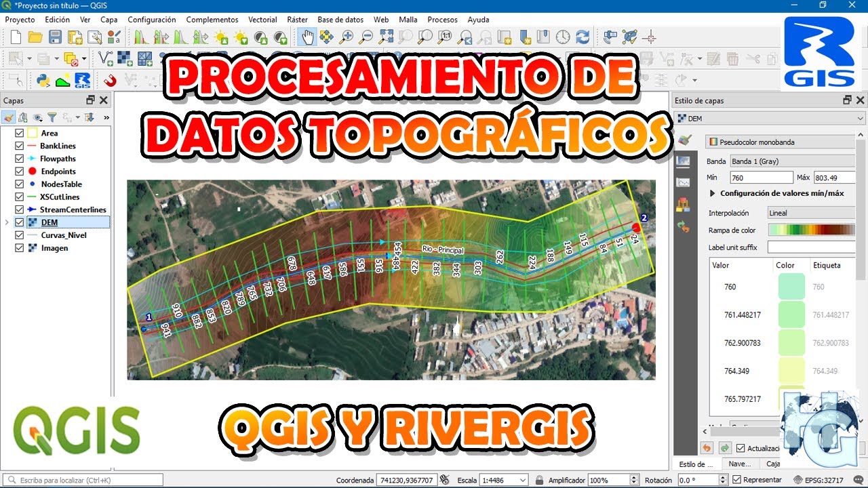This screenshot has height=488, width=868.
Task: Select the Pan Map hand tool
Action: (x=308, y=37)
